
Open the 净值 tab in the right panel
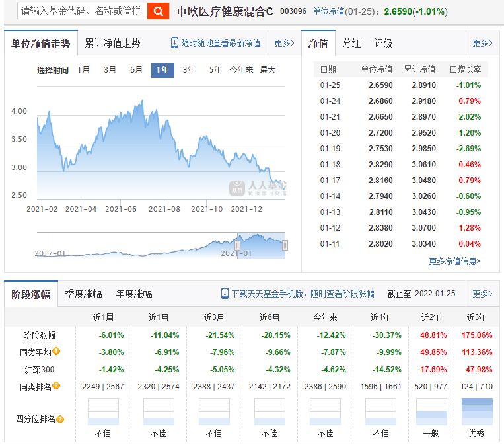pyautogui.click(x=318, y=44)
